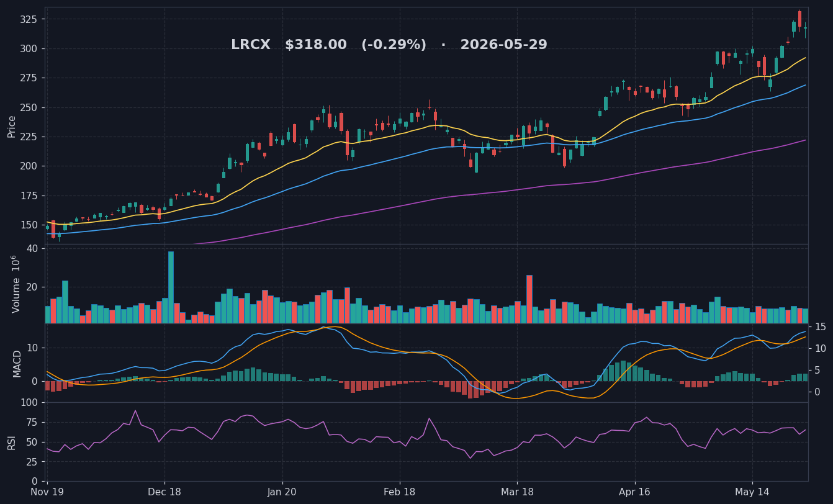
Task: Click the 75 RSI tick label
Action: 32,423
